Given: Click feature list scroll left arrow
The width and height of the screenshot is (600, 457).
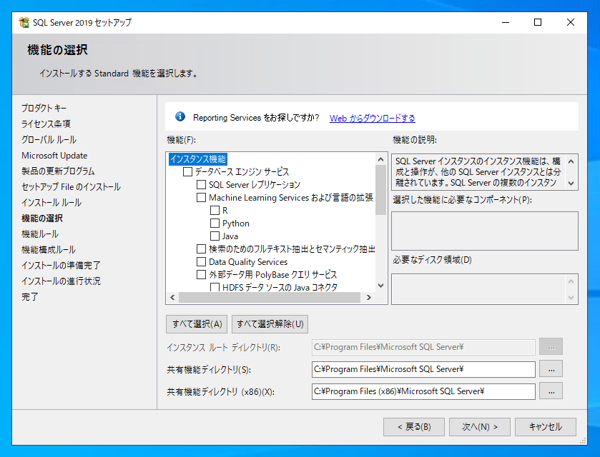Looking at the screenshot, I should [173, 297].
